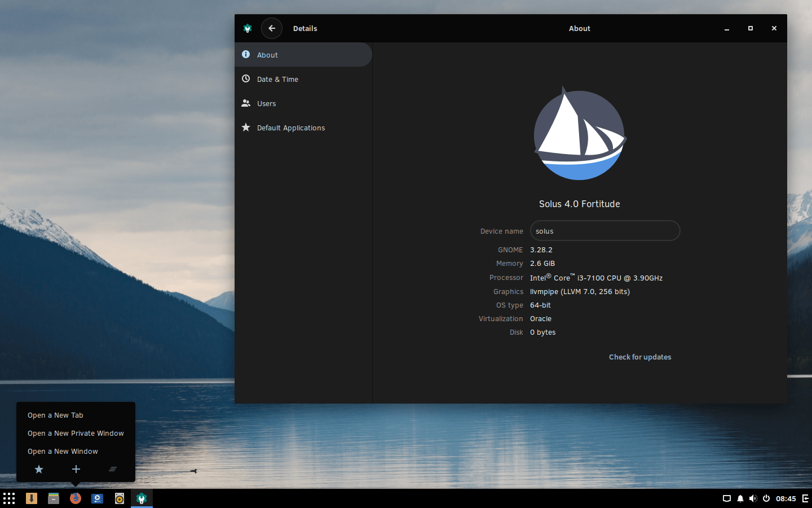Viewport: 812px width, 508px height.
Task: Click the 'About' title in the header bar
Action: 580,28
